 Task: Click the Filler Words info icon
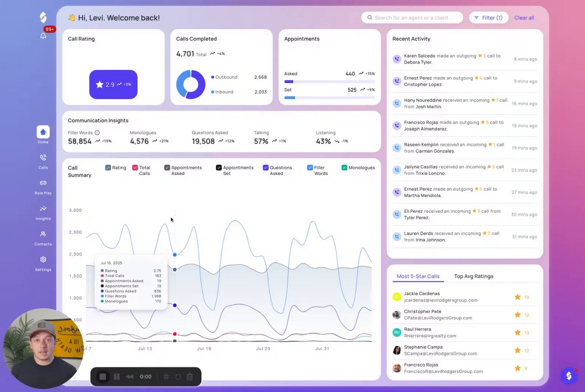[x=97, y=133]
